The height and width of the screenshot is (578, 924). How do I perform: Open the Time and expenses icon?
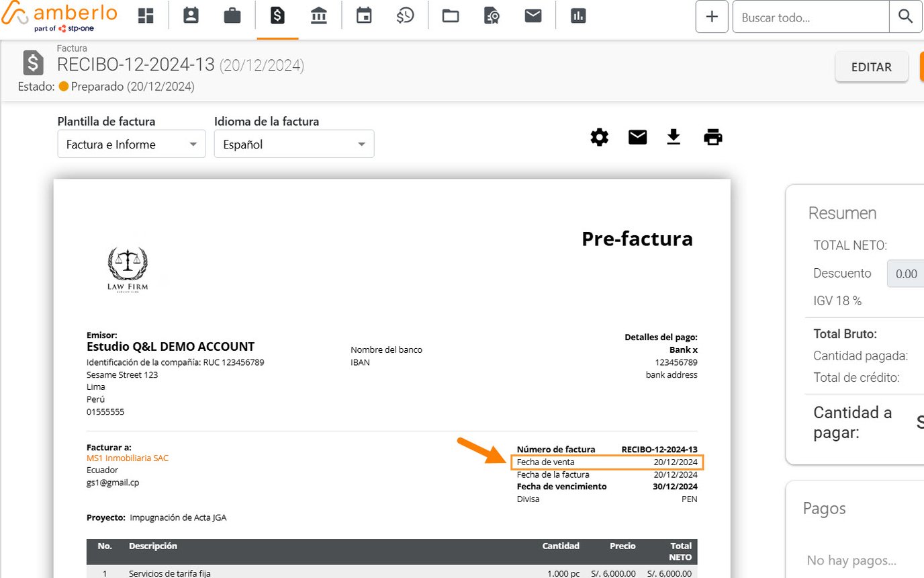(x=405, y=15)
